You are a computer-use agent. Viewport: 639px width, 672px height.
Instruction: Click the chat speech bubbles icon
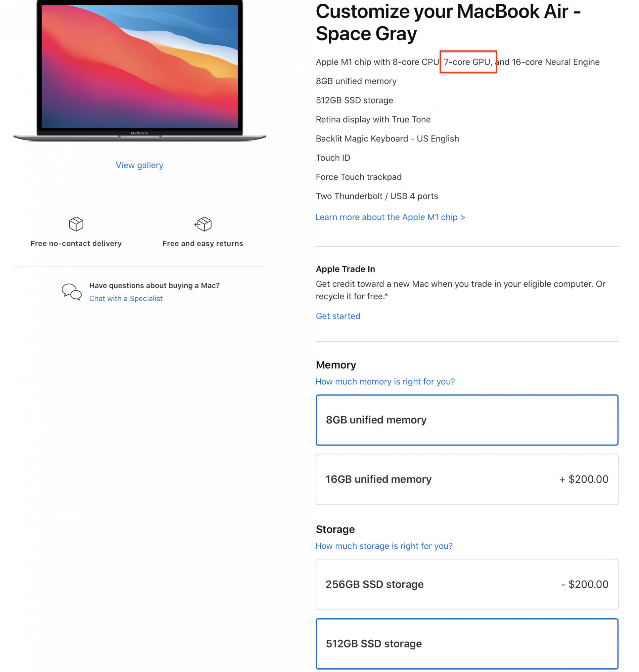(72, 292)
